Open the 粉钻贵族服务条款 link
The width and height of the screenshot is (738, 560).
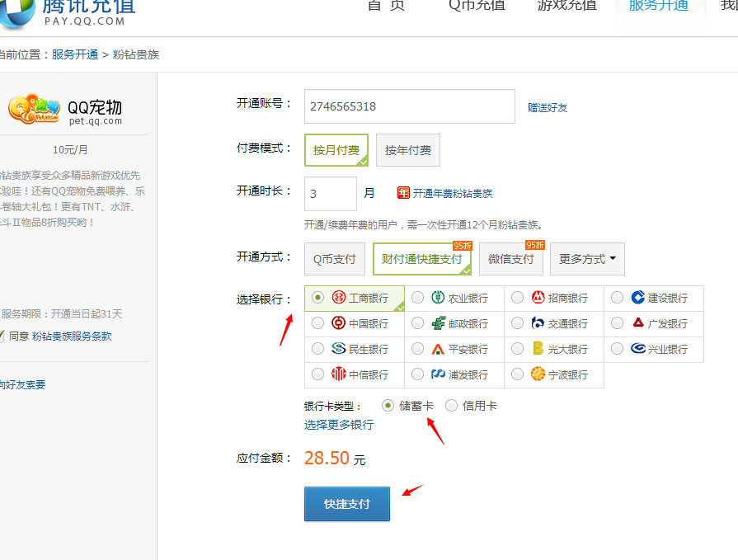72,336
